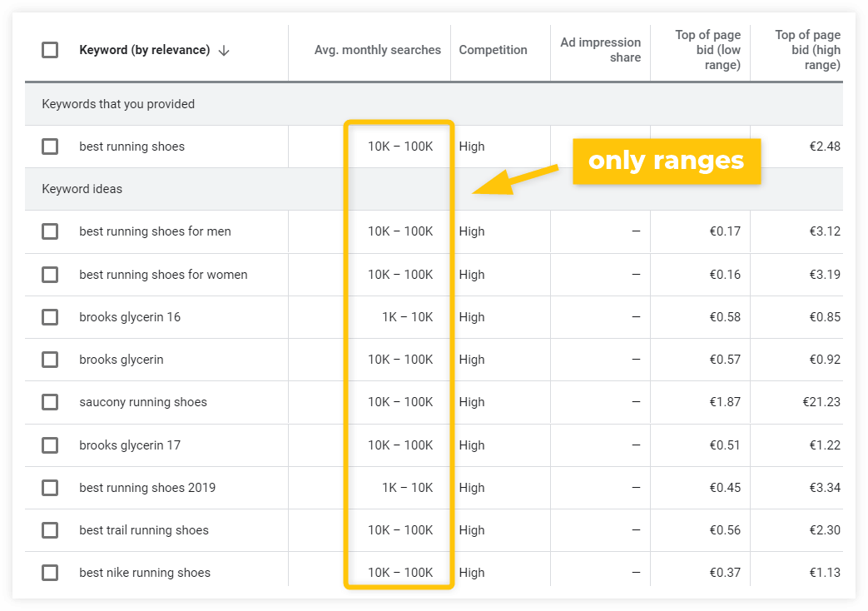Select the checkbox beside best running shoes 2019
This screenshot has height=611, width=868.
49,487
